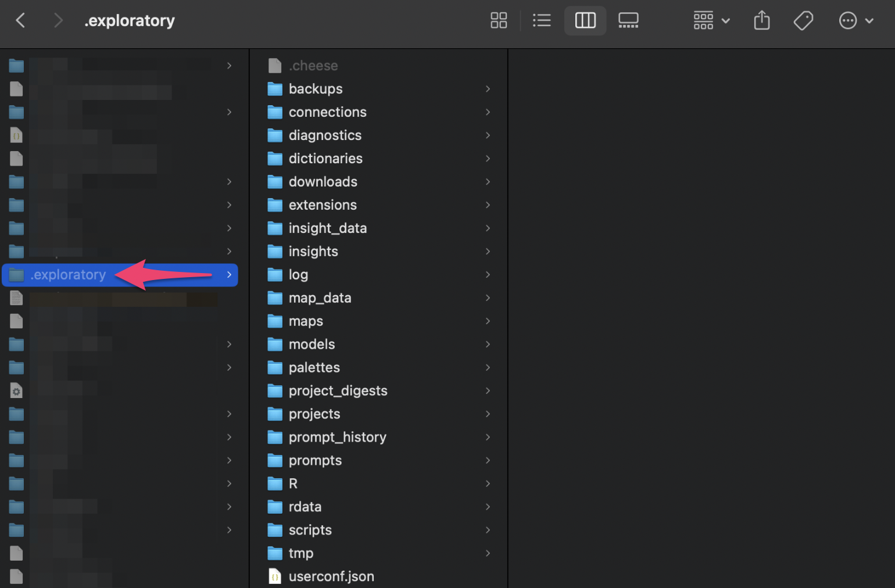Expand the insights folder chevron

488,252
